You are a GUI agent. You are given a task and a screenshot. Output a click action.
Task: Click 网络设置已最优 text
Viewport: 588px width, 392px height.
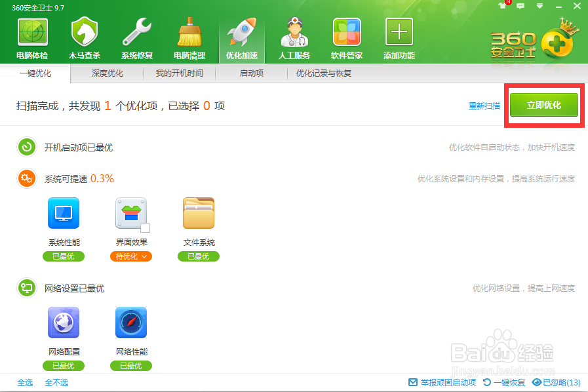(74, 288)
